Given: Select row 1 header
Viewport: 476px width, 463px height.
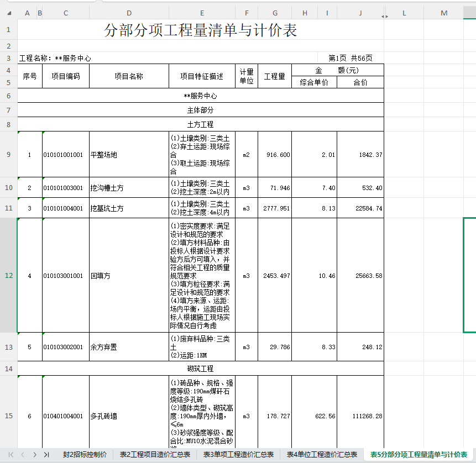Looking at the screenshot, I should coord(8,29).
